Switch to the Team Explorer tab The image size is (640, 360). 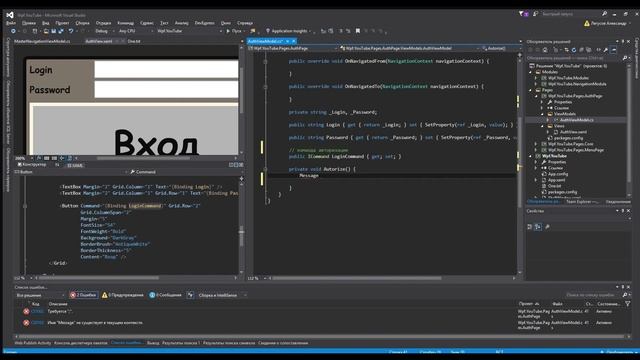click(582, 202)
